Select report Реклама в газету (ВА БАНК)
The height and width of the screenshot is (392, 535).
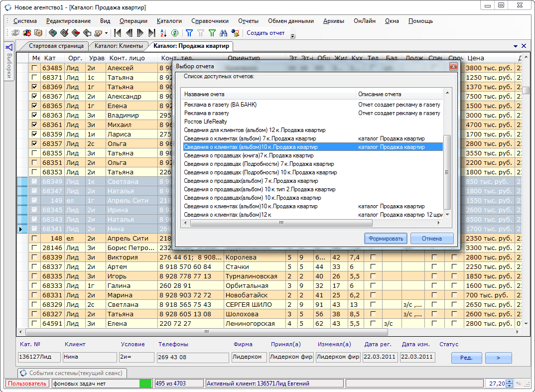coord(220,105)
